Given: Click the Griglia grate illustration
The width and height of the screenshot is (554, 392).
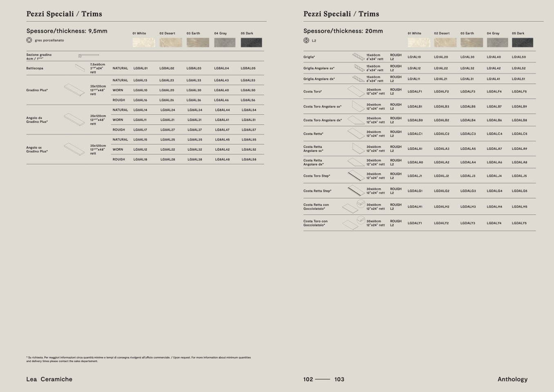Looking at the screenshot, I should click(358, 57).
